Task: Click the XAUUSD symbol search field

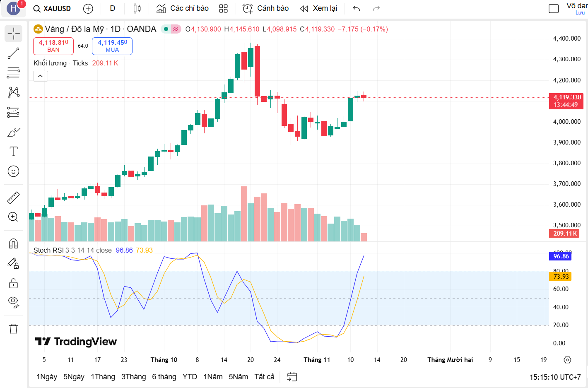Action: point(53,9)
